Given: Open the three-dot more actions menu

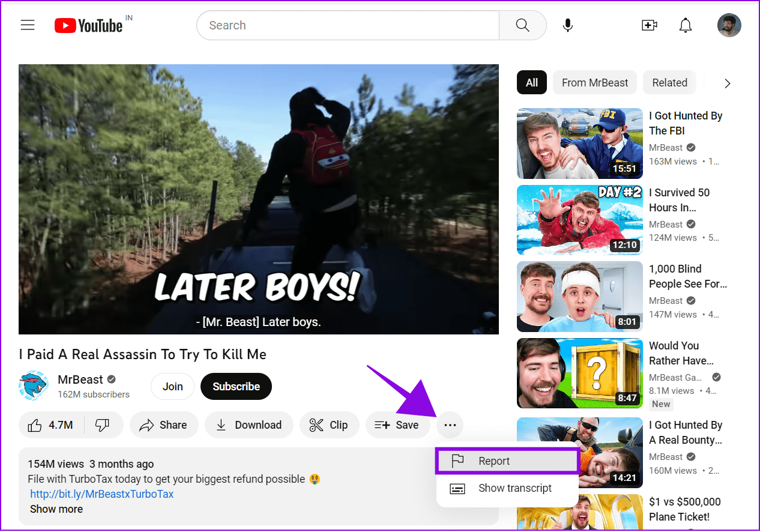Looking at the screenshot, I should point(450,425).
